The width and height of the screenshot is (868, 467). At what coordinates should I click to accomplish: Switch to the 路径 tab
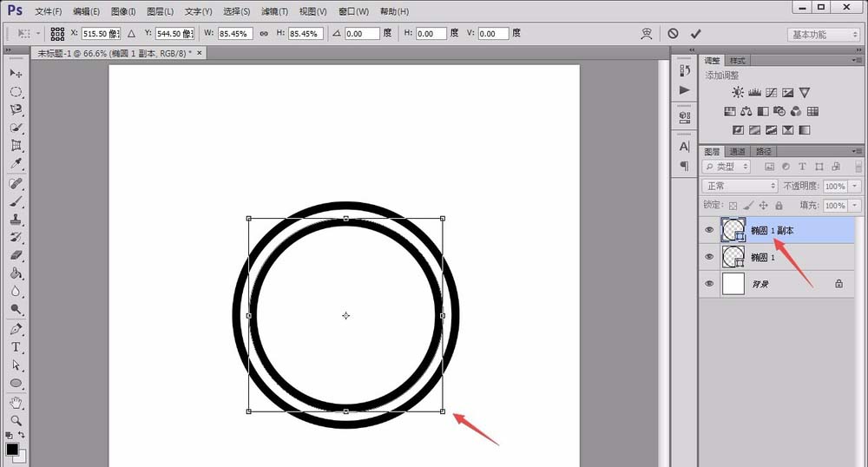coord(764,152)
